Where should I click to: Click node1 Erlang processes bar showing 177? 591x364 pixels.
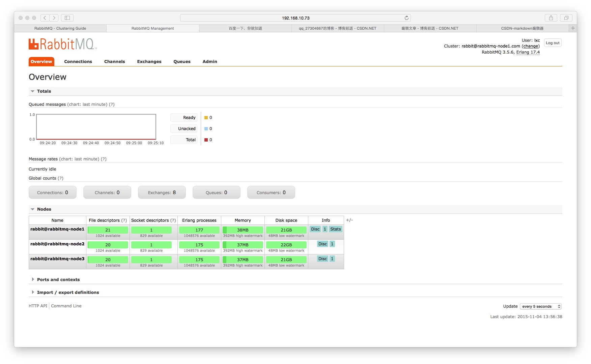tap(199, 230)
